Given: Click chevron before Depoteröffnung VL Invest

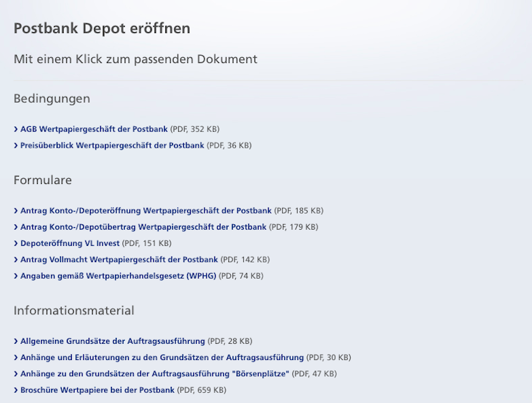Looking at the screenshot, I should pyautogui.click(x=15, y=243).
